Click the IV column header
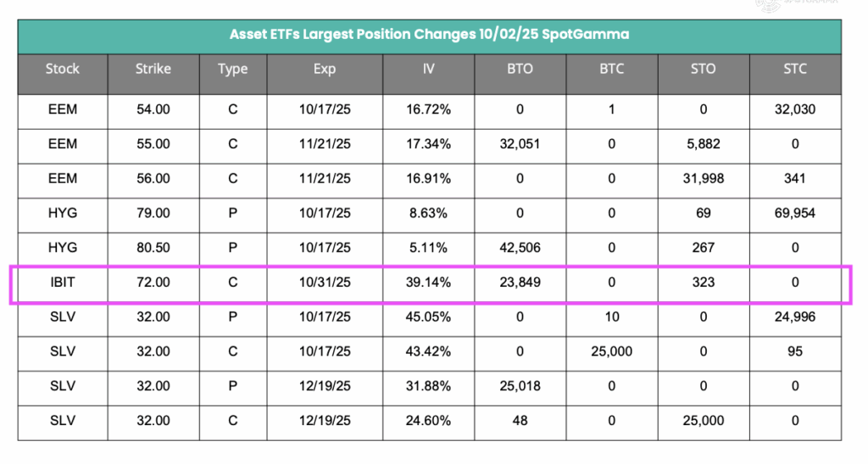The width and height of the screenshot is (868, 464). [x=428, y=69]
